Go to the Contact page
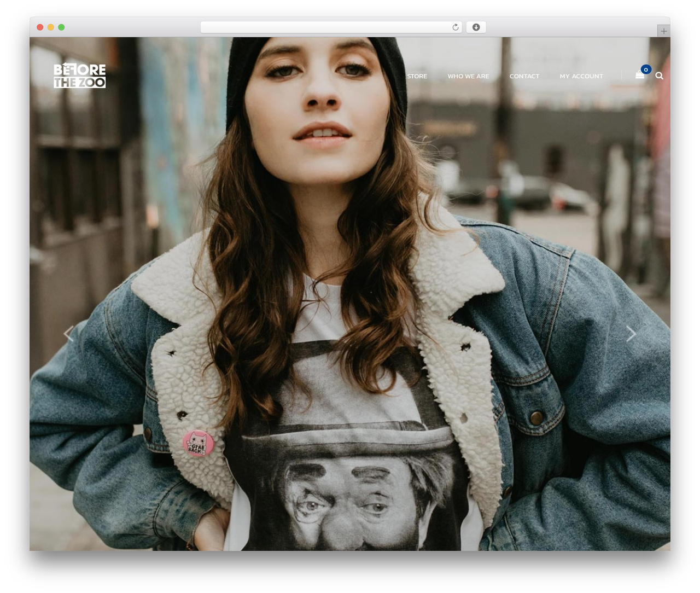Screen dimensions: 700x593 pyautogui.click(x=524, y=76)
